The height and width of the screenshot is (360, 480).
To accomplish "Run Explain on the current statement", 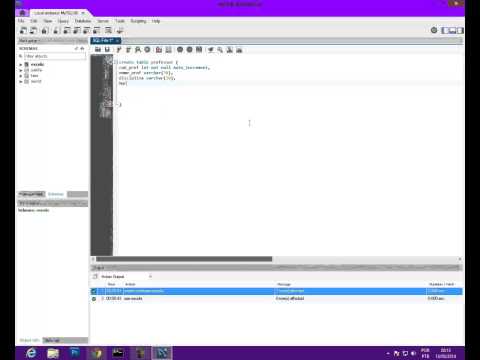I will pos(138,50).
